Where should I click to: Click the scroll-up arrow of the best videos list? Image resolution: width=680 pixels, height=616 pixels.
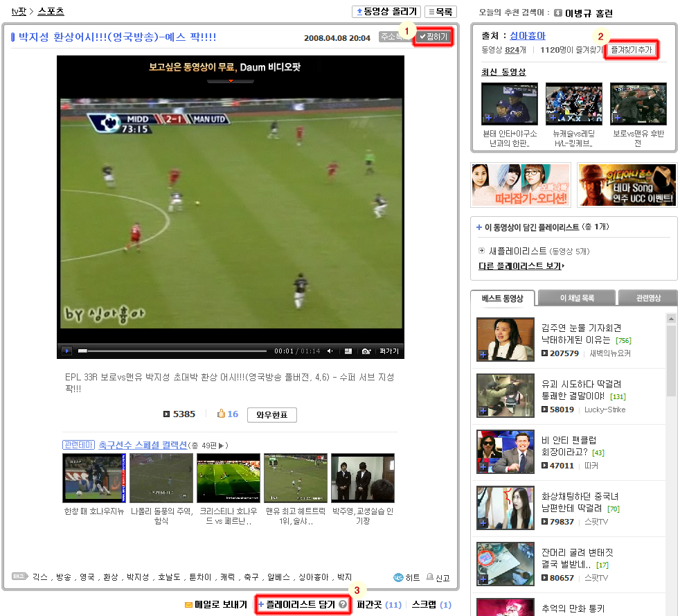[671, 319]
